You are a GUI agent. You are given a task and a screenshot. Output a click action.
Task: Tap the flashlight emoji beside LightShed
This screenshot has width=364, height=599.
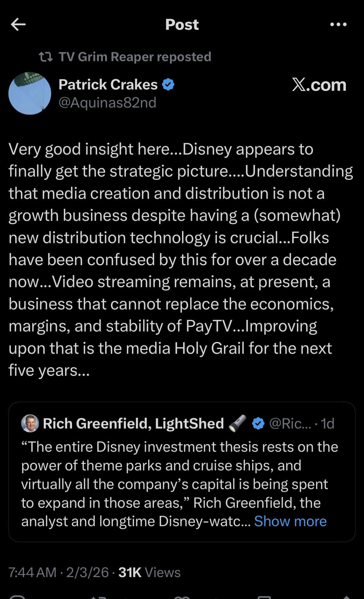pyautogui.click(x=237, y=423)
